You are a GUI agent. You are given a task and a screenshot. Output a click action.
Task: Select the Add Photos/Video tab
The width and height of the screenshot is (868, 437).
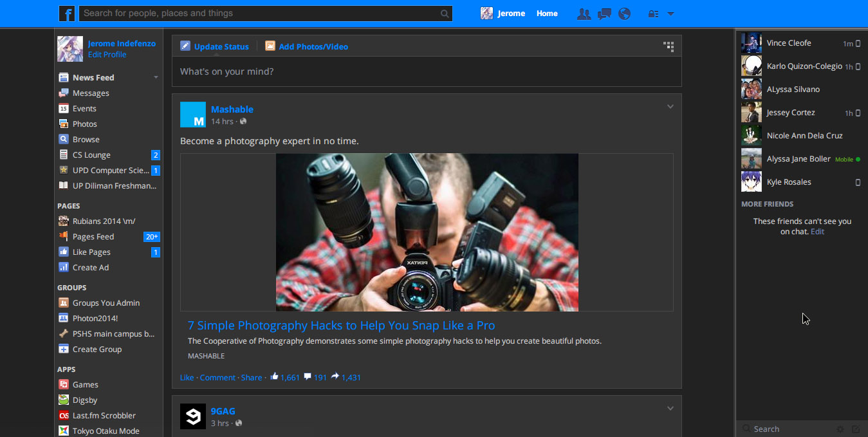click(x=306, y=46)
